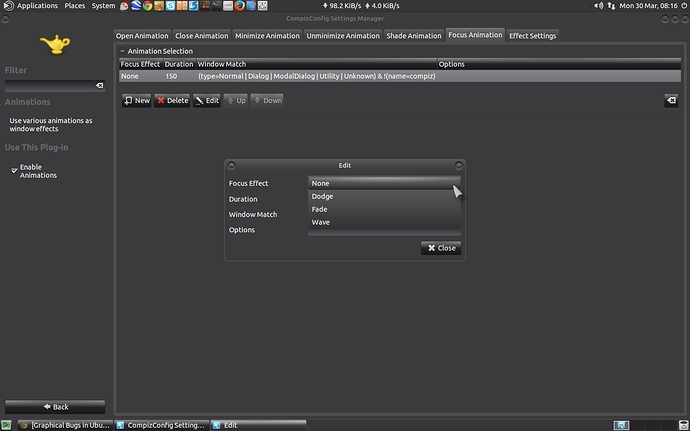Choose Dodge from the Focus Effect list

[384, 196]
